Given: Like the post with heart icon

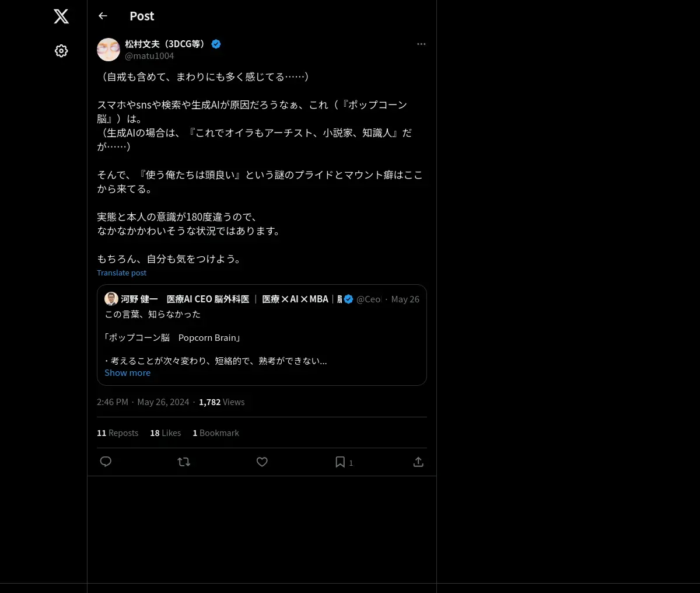Looking at the screenshot, I should tap(262, 462).
